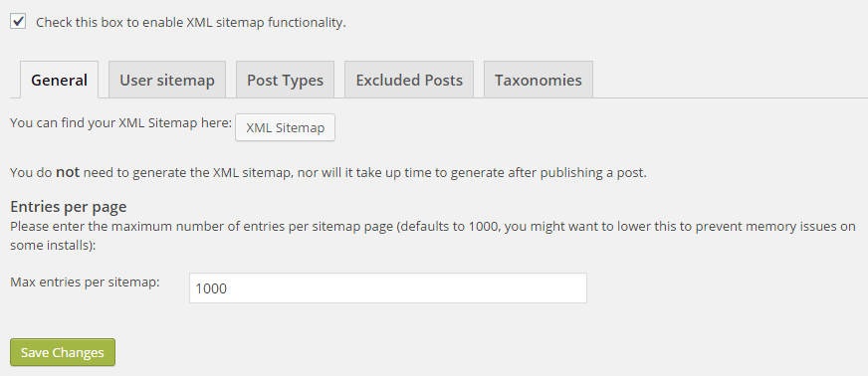
Task: Save Changes using the green button
Action: 63,352
